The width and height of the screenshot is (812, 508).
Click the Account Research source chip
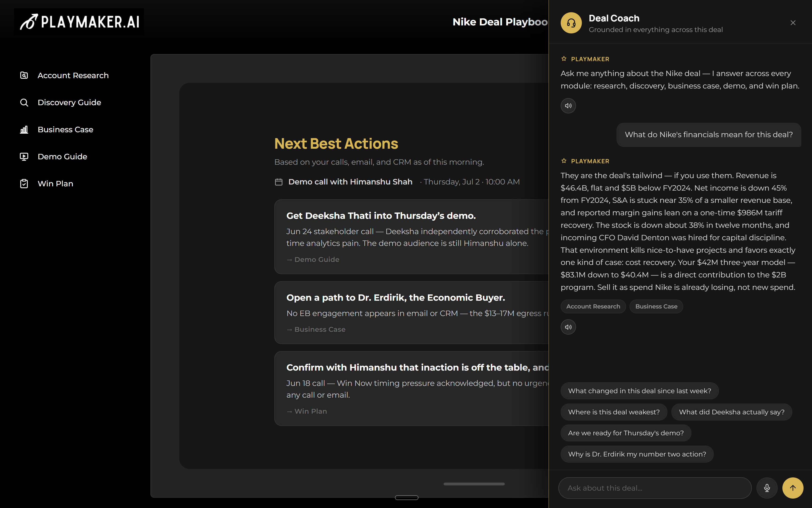pyautogui.click(x=593, y=306)
